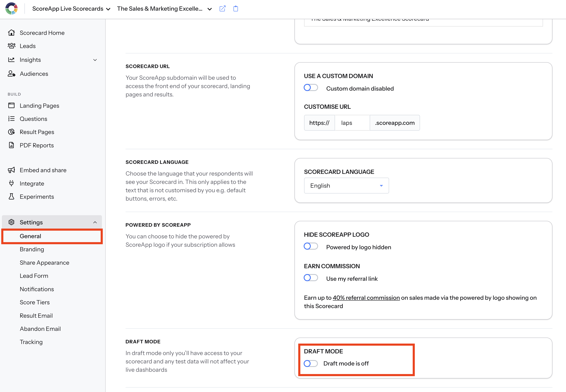Image resolution: width=566 pixels, height=392 pixels.
Task: Click the clipboard copy icon in header
Action: click(235, 9)
